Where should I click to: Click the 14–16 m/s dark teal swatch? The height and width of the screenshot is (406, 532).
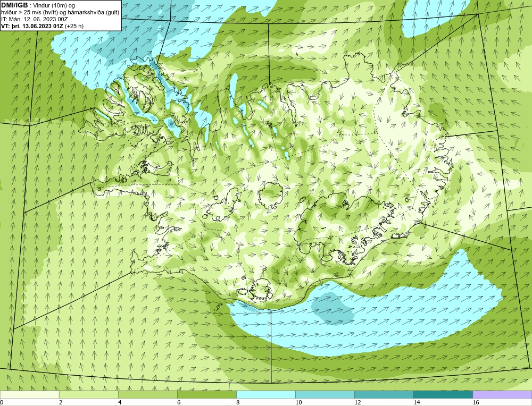(443, 394)
